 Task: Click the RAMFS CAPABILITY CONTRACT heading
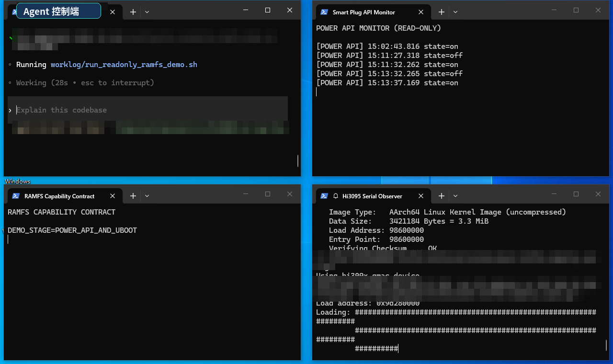(61, 212)
